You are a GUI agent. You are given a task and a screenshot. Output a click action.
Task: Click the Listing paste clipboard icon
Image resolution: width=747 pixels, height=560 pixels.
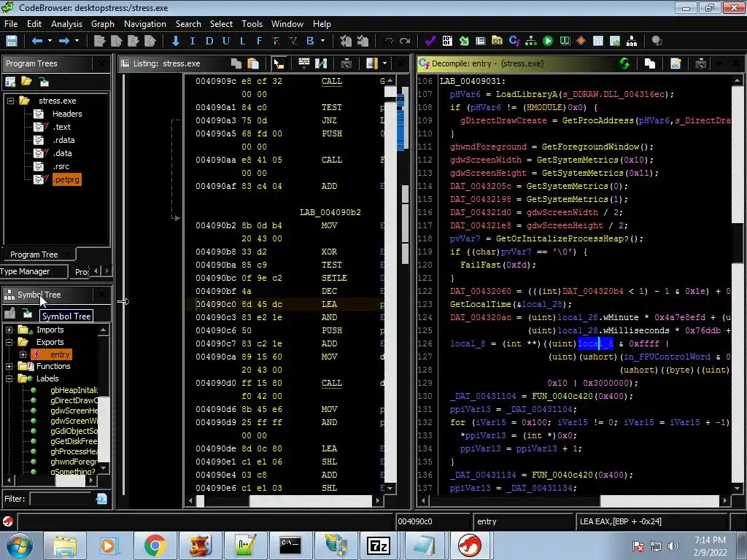pos(253,63)
